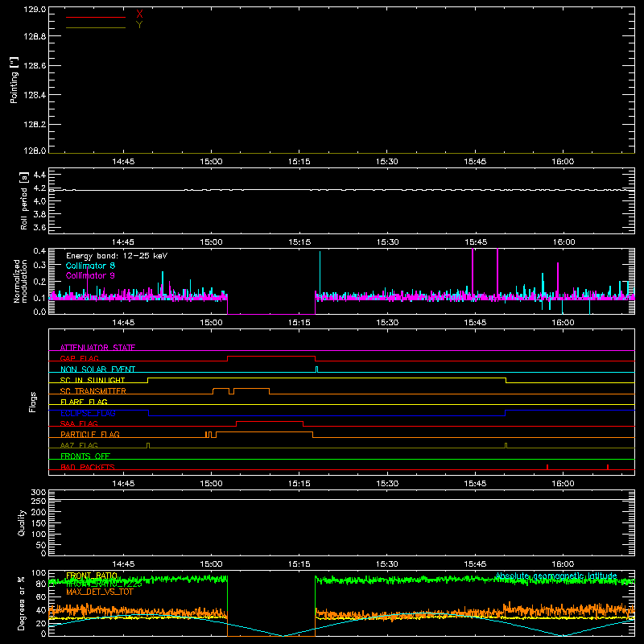
Task: Click the olive Y legend line sample
Action: point(96,28)
